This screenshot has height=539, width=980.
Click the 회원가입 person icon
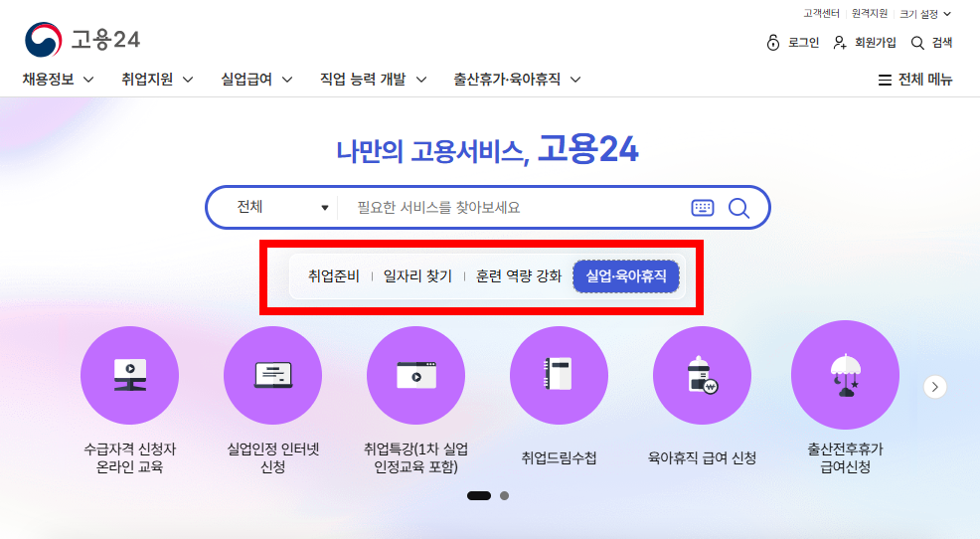coord(840,43)
